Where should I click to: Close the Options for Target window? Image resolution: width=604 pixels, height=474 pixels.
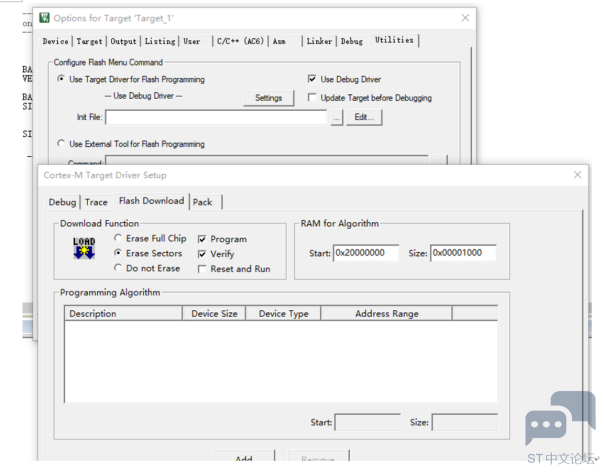pyautogui.click(x=465, y=18)
